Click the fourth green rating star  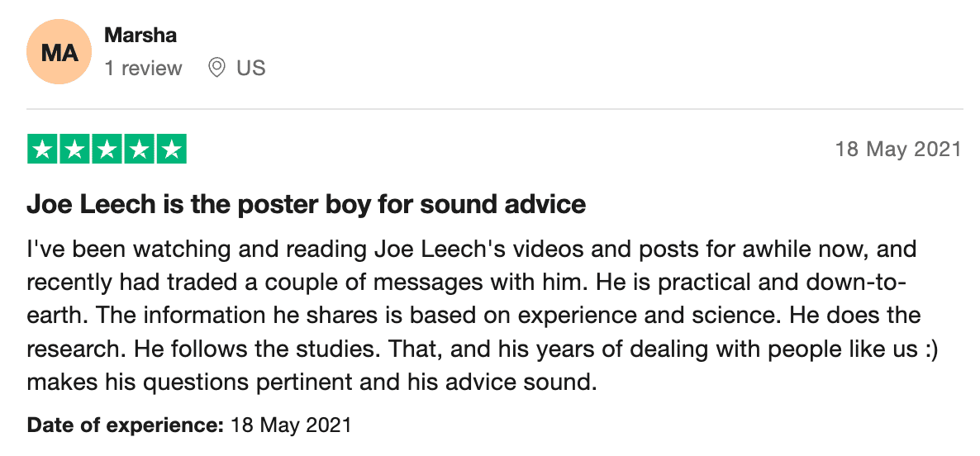(140, 150)
